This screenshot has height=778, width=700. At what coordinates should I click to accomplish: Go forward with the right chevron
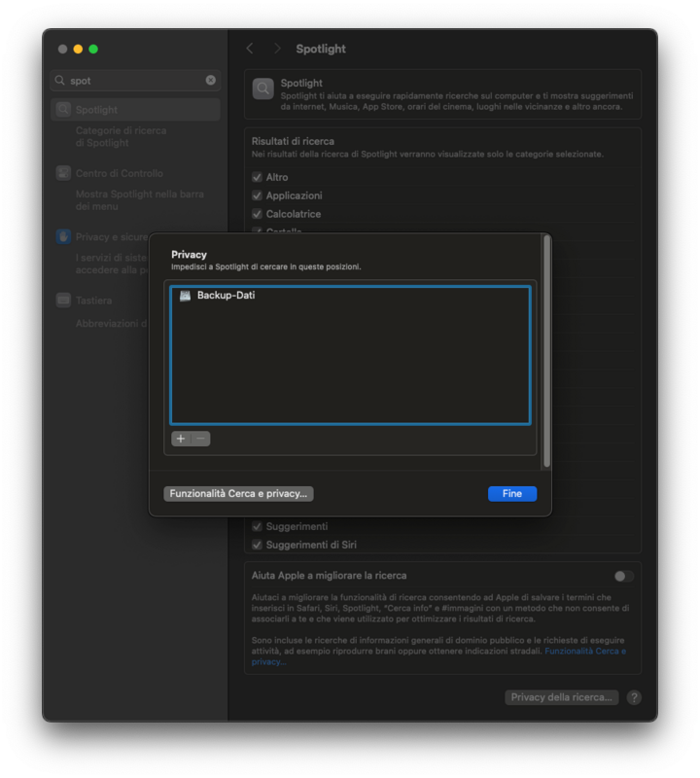[277, 49]
